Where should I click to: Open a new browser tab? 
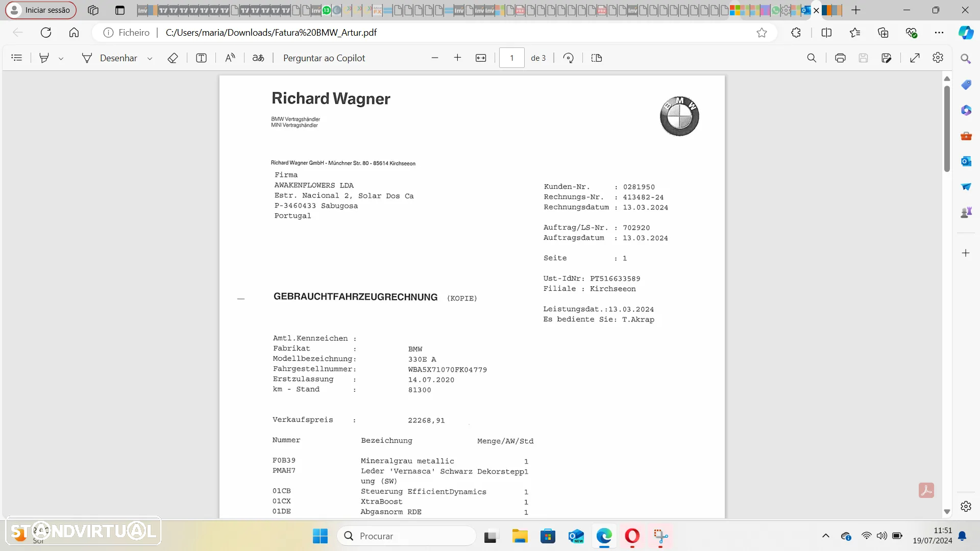pos(856,10)
